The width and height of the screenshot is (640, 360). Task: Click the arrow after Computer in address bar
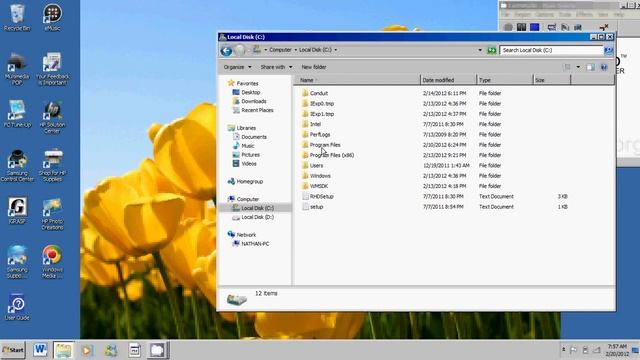pos(296,50)
